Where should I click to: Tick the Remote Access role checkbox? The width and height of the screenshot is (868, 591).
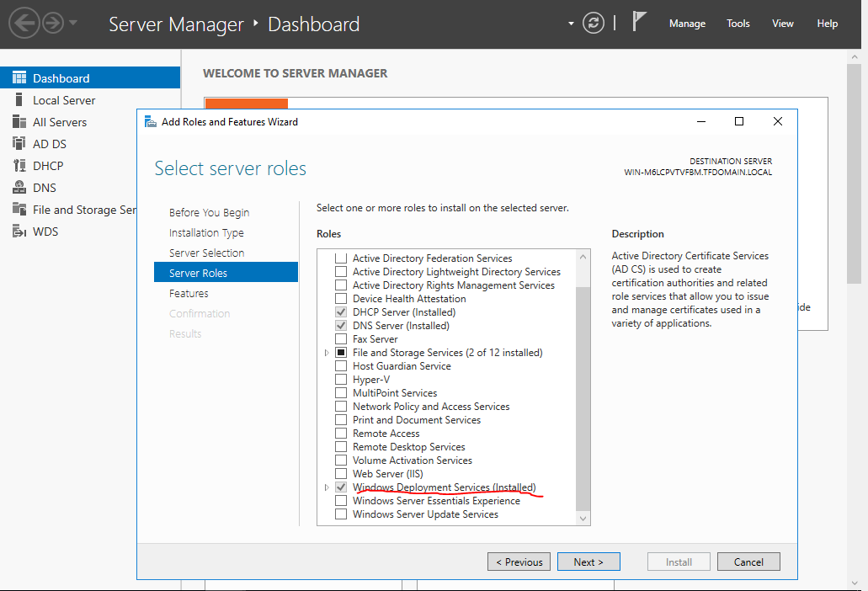pyautogui.click(x=341, y=434)
